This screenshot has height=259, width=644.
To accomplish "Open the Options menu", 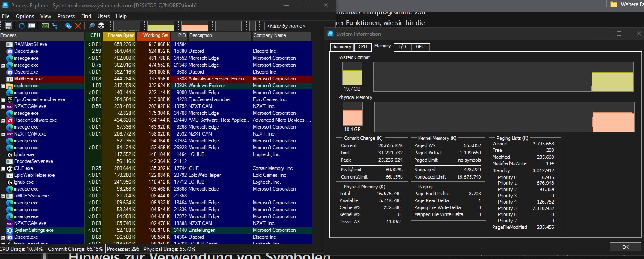I will pyautogui.click(x=25, y=16).
